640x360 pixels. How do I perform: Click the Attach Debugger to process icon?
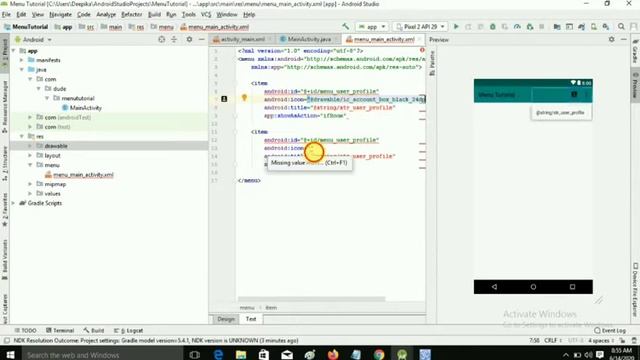pos(530,27)
